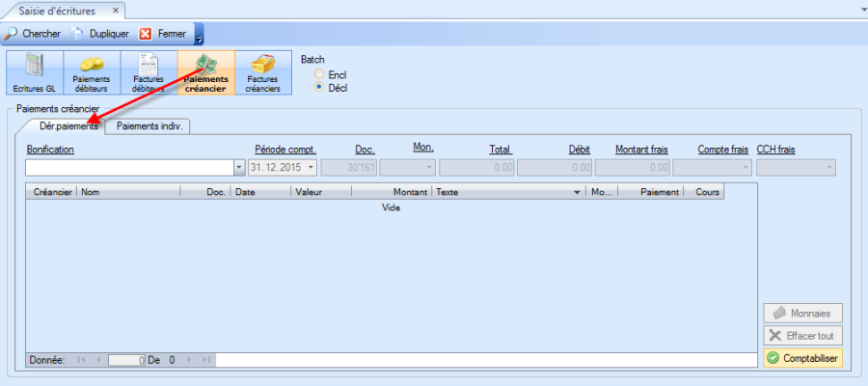Click the Date column header

click(260, 192)
